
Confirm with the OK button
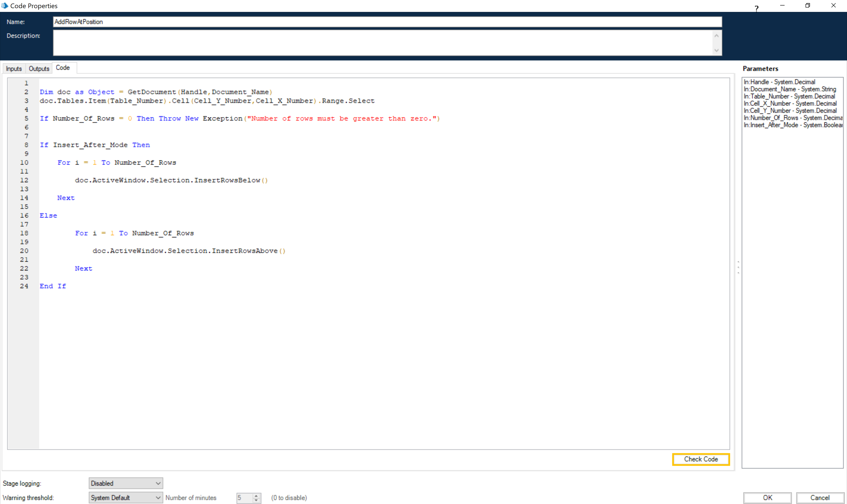(767, 498)
